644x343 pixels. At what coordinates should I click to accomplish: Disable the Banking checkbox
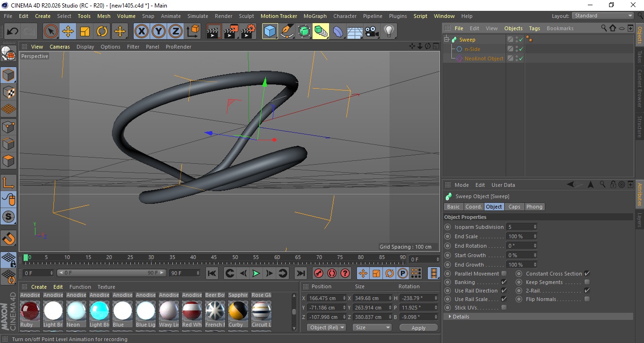(x=504, y=282)
